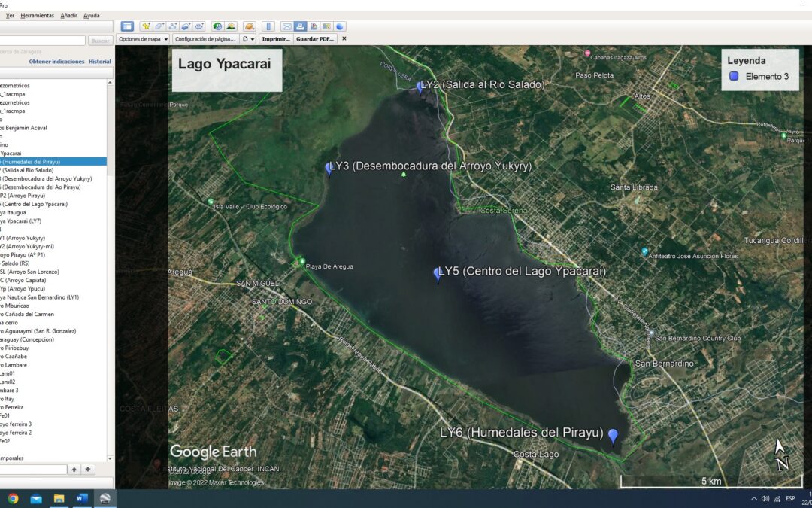Open Obtener indicaciones link
The height and width of the screenshot is (508, 812).
tap(56, 61)
